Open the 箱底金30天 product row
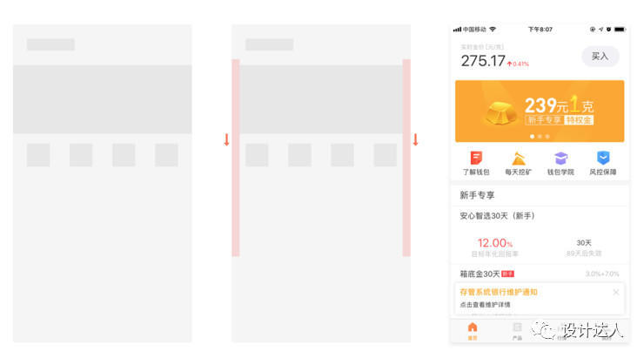644x358 pixels. (540, 274)
